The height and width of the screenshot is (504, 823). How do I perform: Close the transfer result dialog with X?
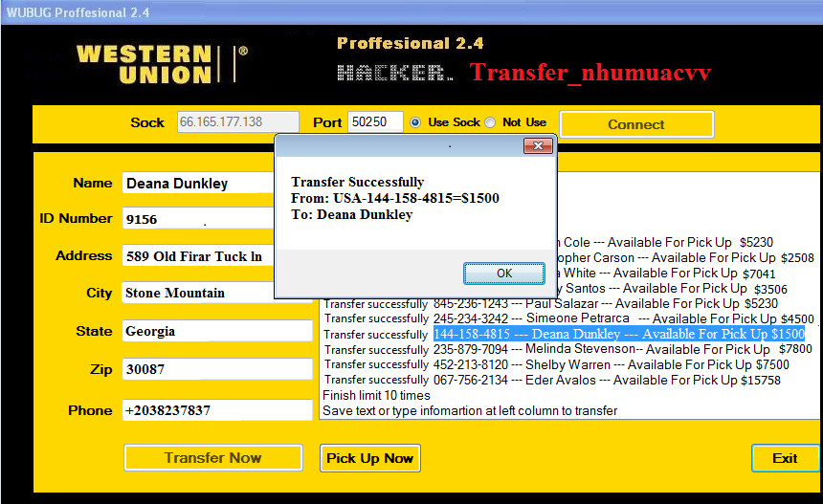tap(538, 145)
